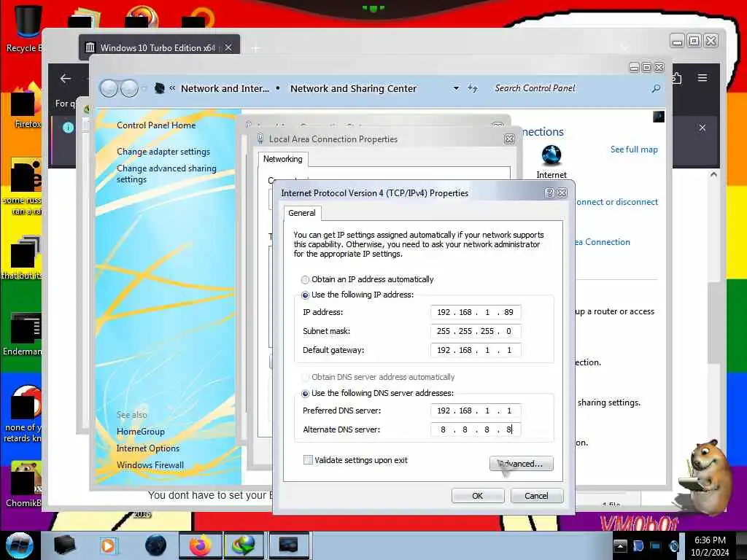Confirm IPv4 properties with OK

477,496
